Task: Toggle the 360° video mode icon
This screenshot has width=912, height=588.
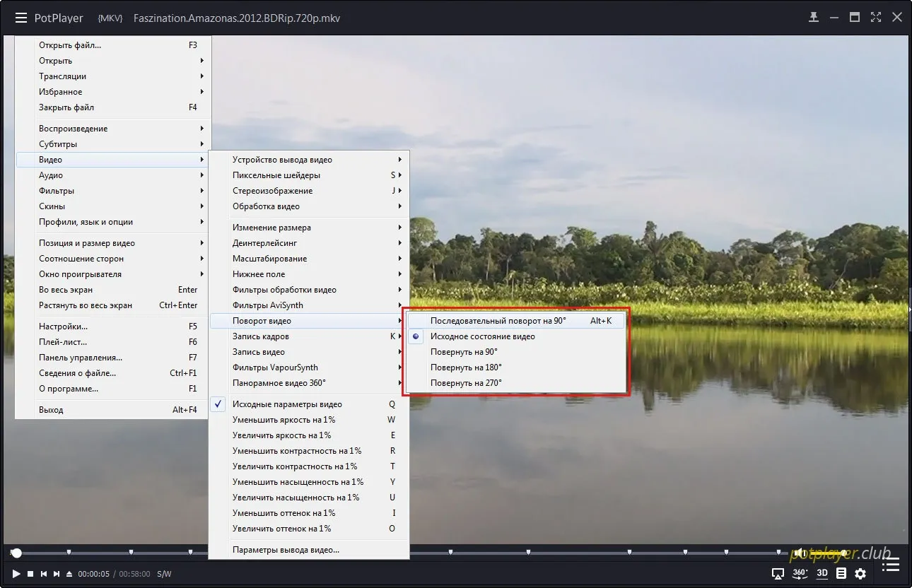Action: (x=800, y=573)
